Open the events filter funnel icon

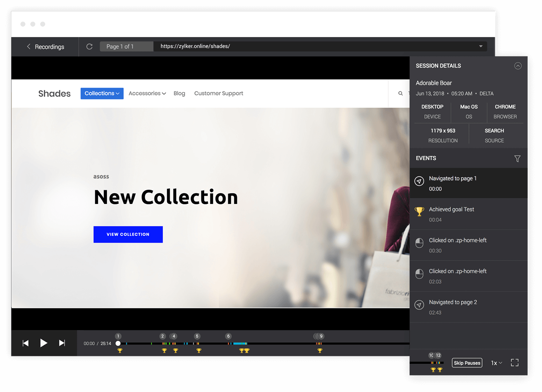click(x=517, y=159)
